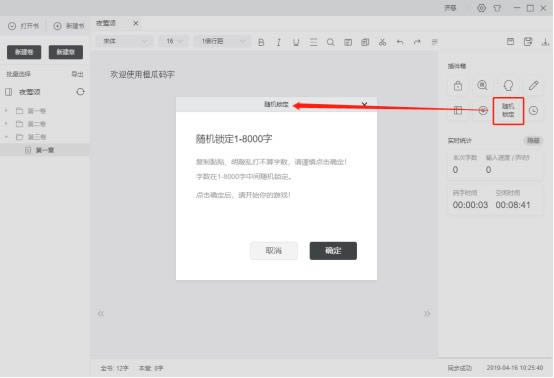Toggle bold formatting in the toolbar
554x378 pixels.
point(261,42)
